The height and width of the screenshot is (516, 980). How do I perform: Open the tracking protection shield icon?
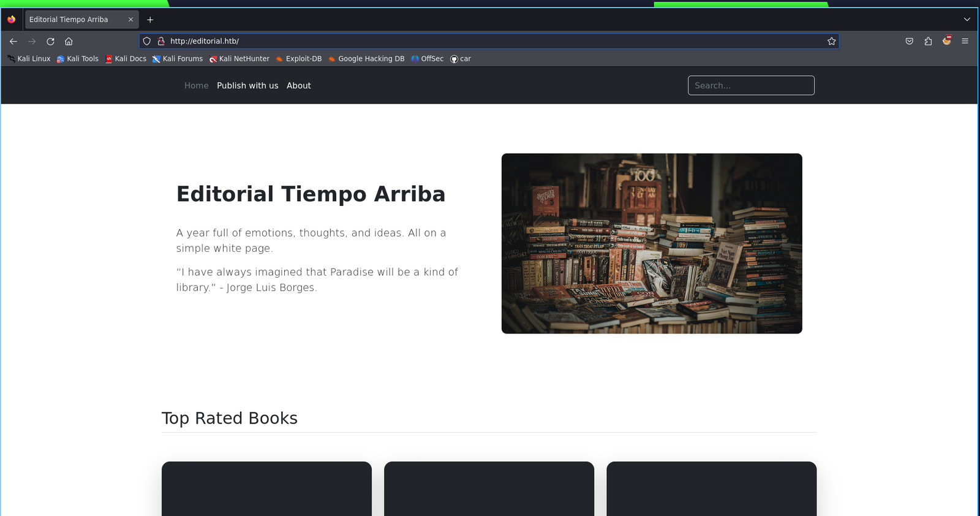[x=147, y=41]
